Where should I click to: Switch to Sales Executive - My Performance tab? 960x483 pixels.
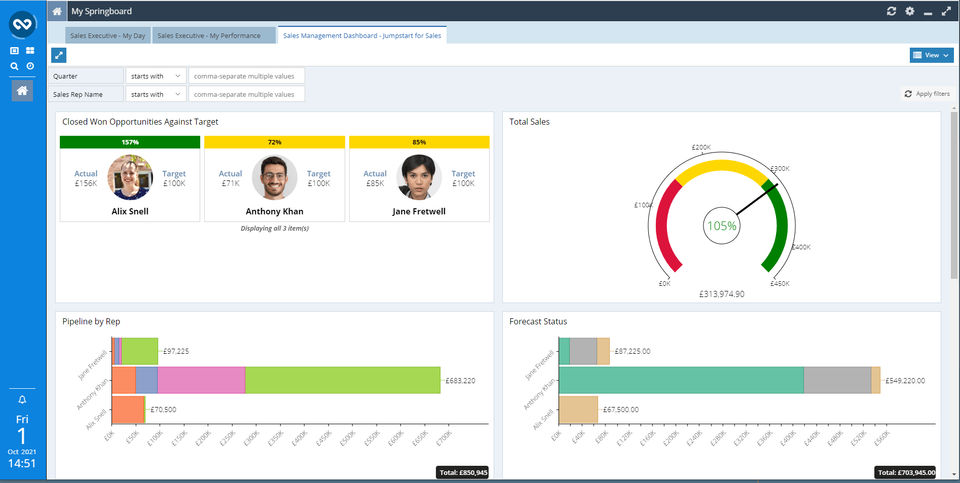[214, 35]
